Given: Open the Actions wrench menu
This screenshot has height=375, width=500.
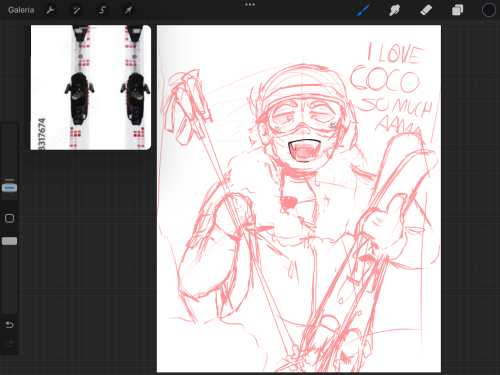Looking at the screenshot, I should 50,10.
